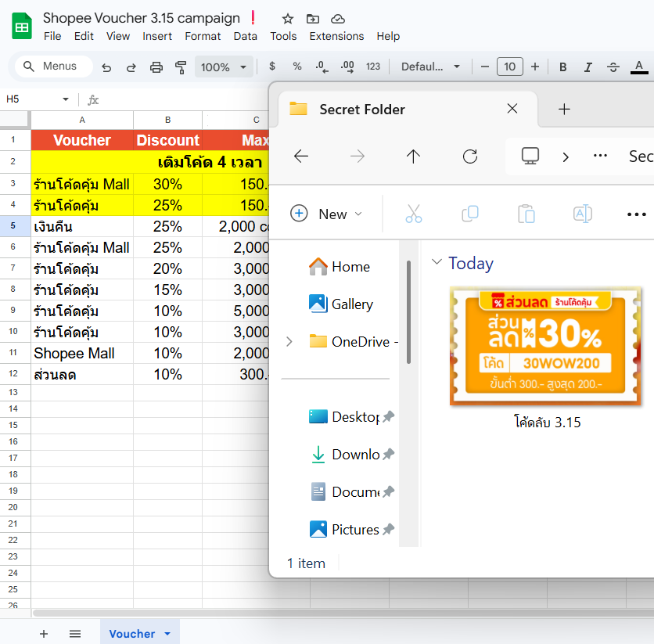Decrease decimal places
Viewport: 654px width, 644px height.
[322, 67]
